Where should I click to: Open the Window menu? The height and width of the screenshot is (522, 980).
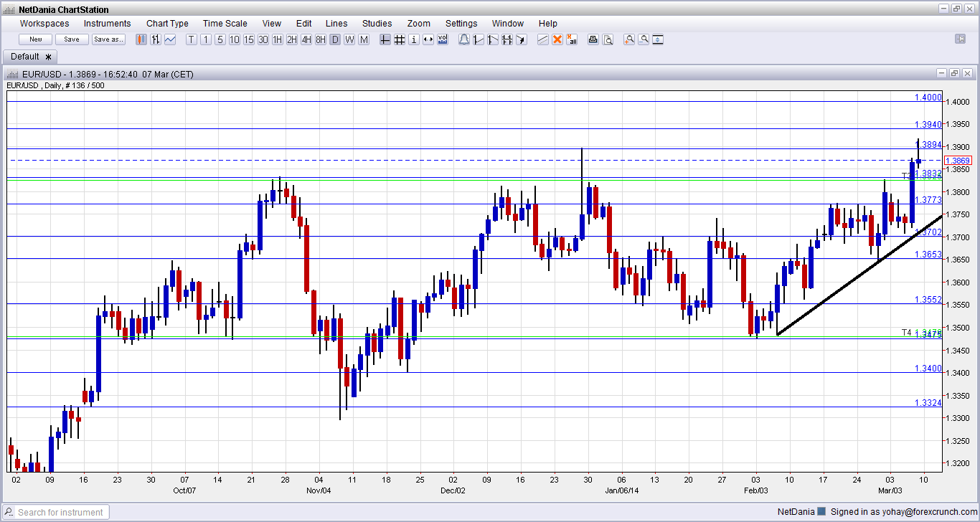(x=507, y=24)
